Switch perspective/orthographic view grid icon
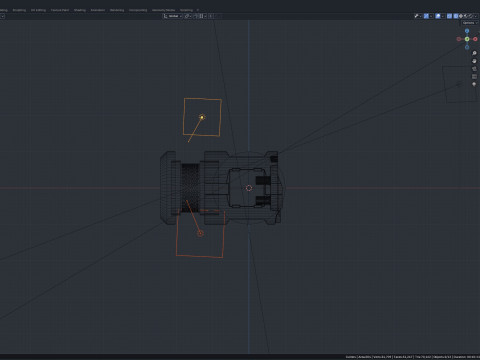This screenshot has height=360, width=480. tap(474, 77)
